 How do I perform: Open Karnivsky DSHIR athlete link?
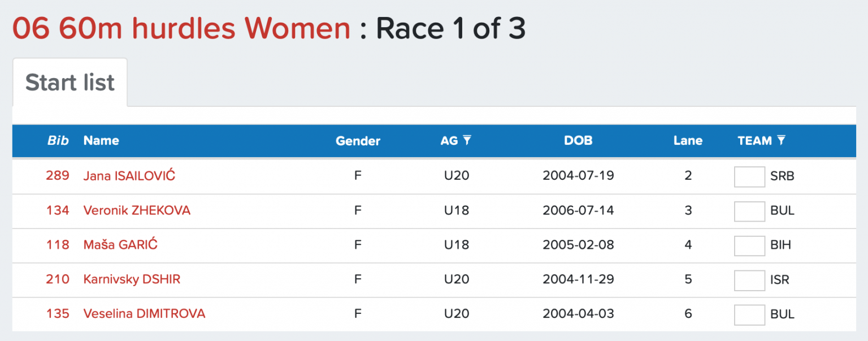pos(132,279)
